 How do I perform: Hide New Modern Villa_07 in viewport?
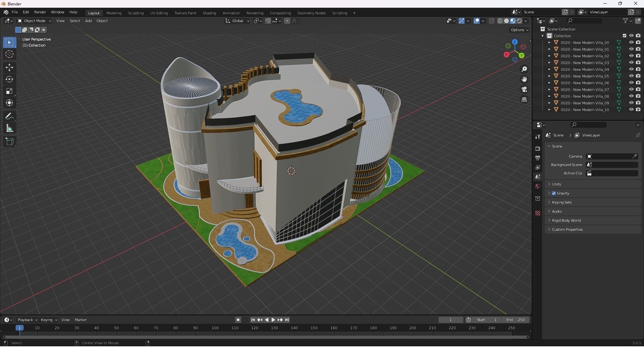631,90
